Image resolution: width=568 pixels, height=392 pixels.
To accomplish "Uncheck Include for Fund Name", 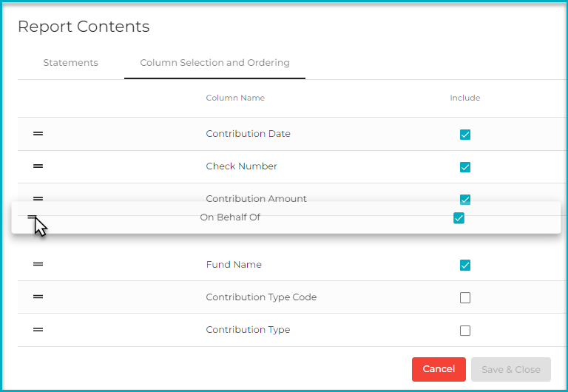I will pyautogui.click(x=465, y=266).
